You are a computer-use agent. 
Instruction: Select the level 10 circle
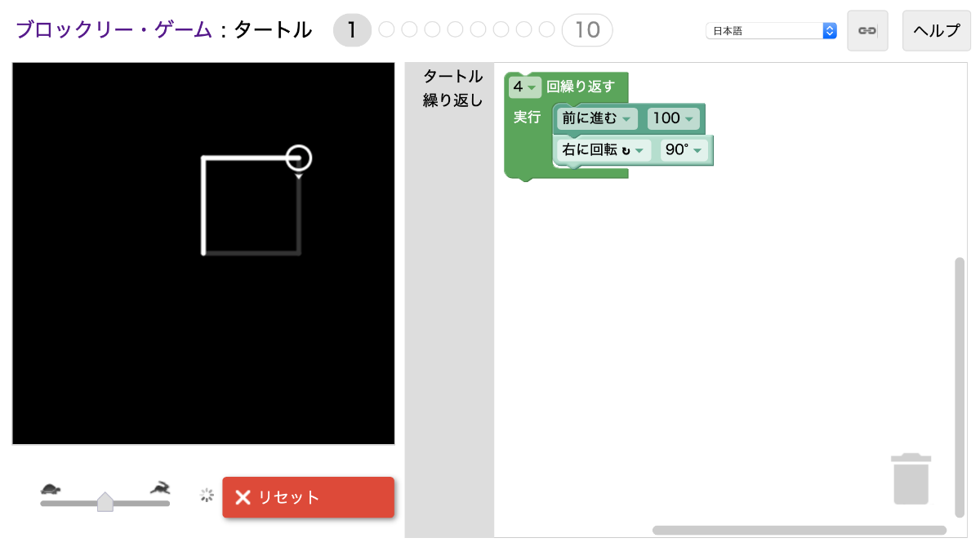point(586,30)
